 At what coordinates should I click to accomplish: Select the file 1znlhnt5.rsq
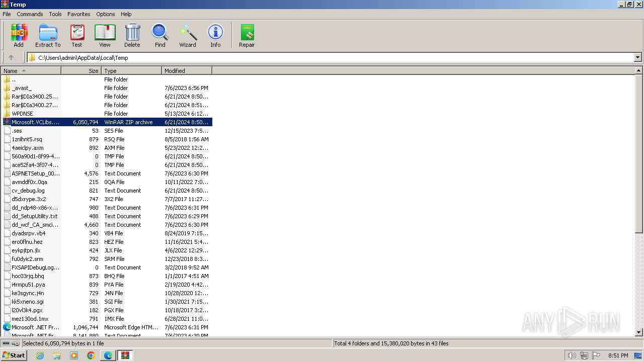point(27,139)
